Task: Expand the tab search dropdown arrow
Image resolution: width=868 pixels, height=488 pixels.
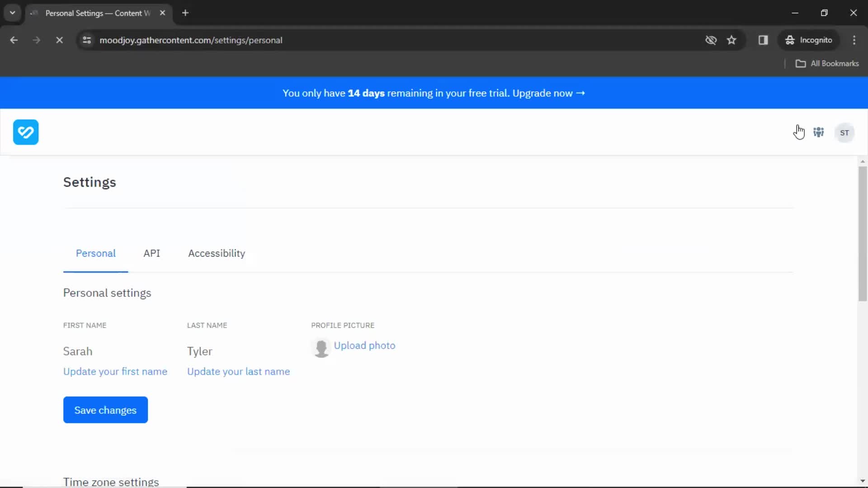Action: coord(13,13)
